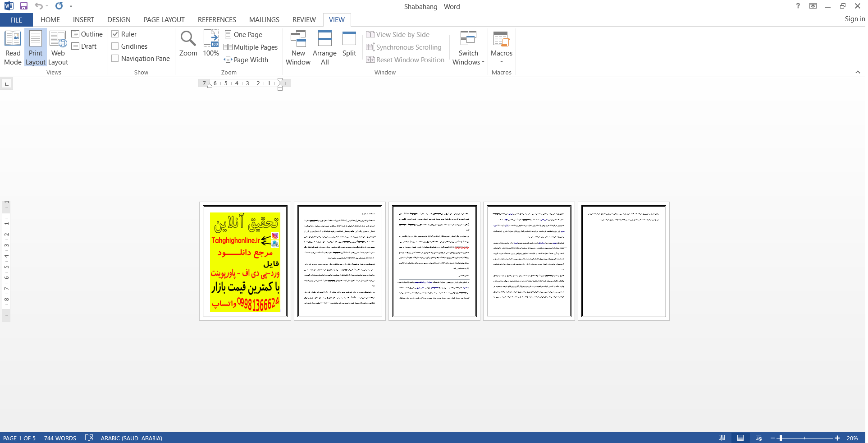
Task: Click the fourth page of document
Action: 529,261
